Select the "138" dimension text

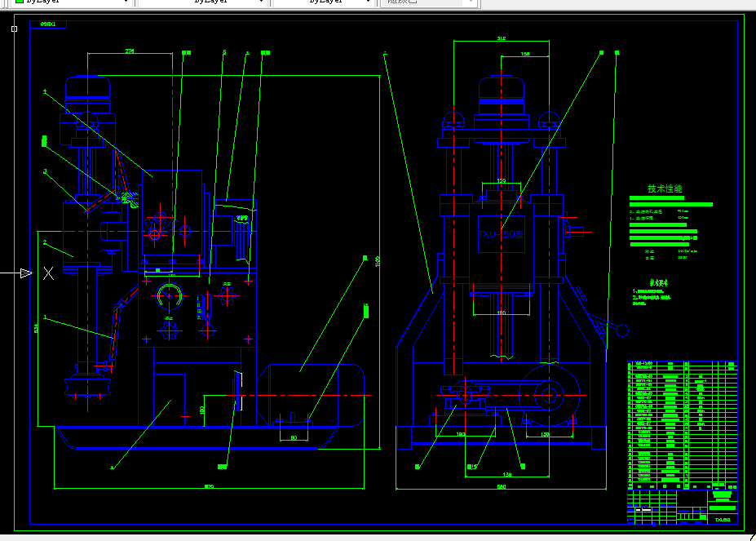point(506,475)
